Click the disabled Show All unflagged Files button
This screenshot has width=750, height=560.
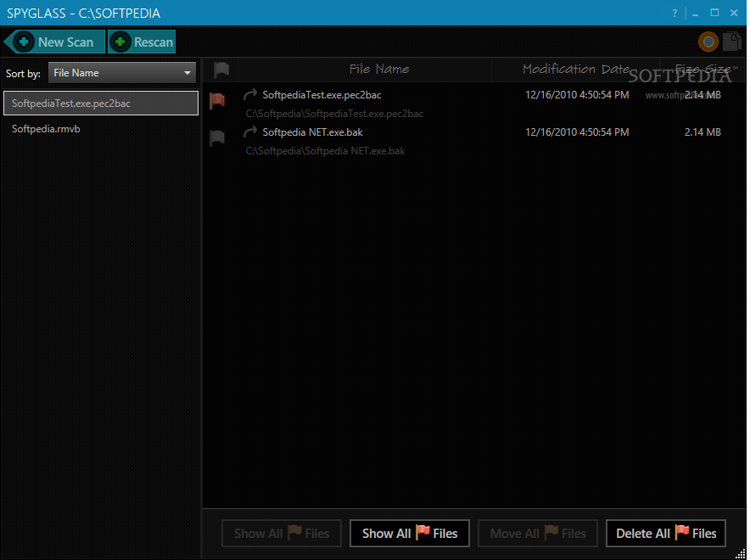pyautogui.click(x=282, y=533)
